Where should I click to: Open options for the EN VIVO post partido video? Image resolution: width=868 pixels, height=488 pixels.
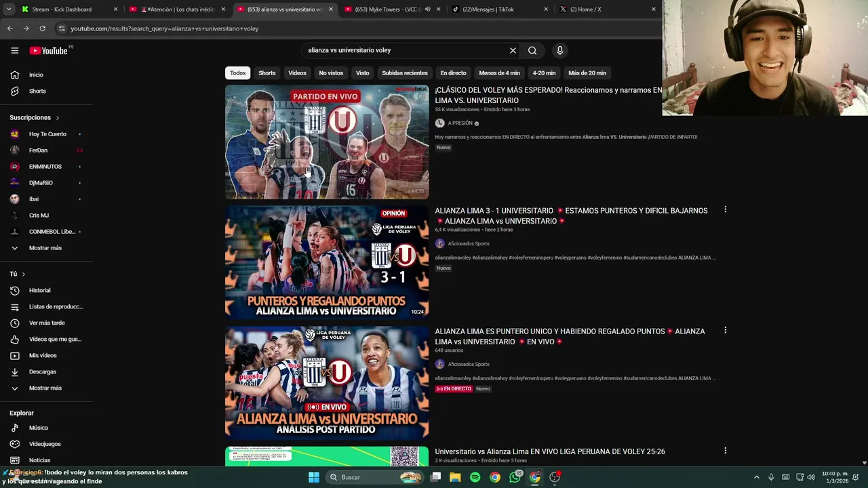point(725,330)
